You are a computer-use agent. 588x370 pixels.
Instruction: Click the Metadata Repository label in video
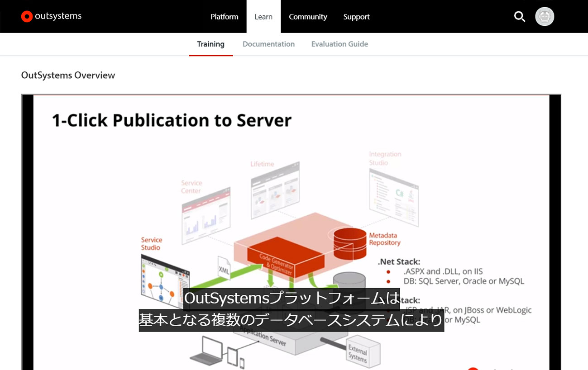(x=385, y=239)
